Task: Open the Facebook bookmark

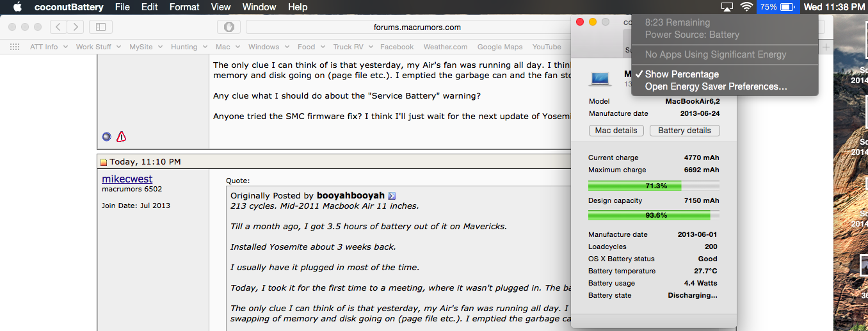Action: [x=397, y=47]
